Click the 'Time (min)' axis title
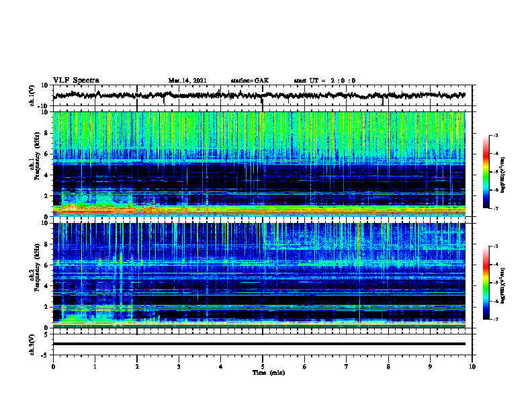 point(269,373)
